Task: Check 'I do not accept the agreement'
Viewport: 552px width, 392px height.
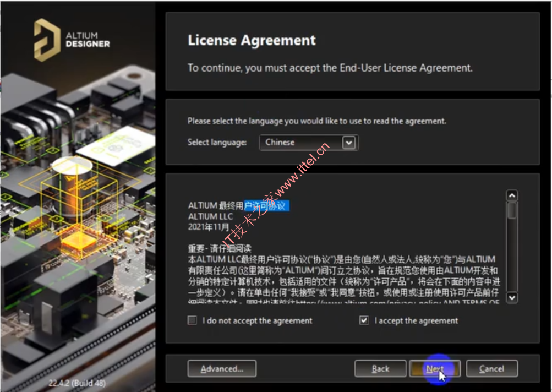Action: click(x=192, y=320)
